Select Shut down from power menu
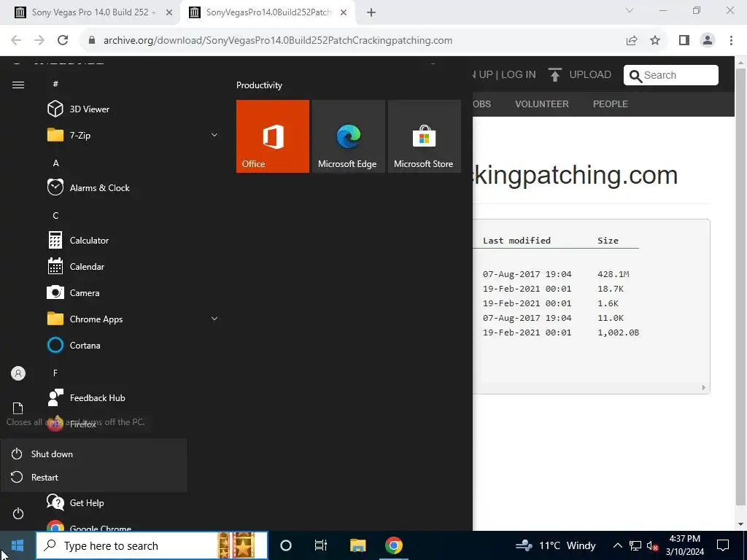 pos(94,454)
